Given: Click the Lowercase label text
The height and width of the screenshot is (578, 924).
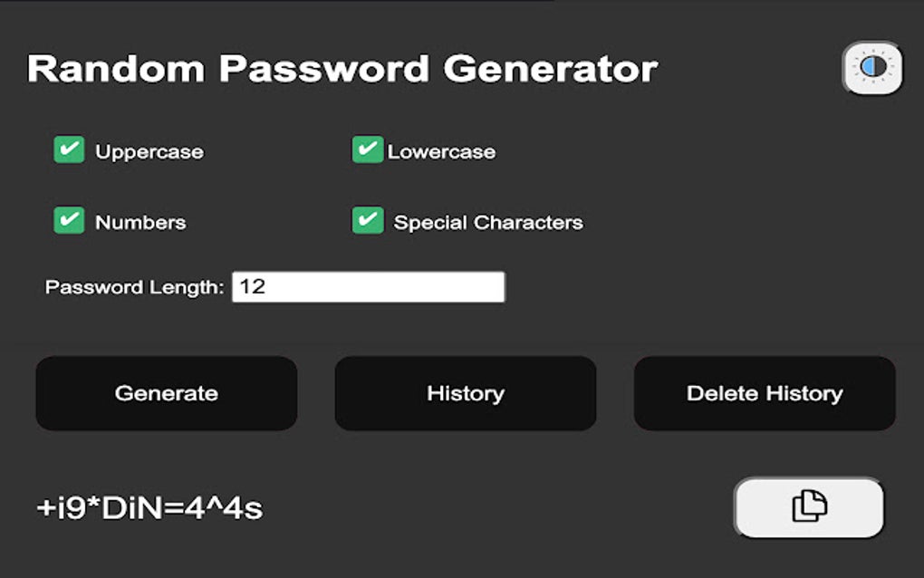Looking at the screenshot, I should (441, 152).
